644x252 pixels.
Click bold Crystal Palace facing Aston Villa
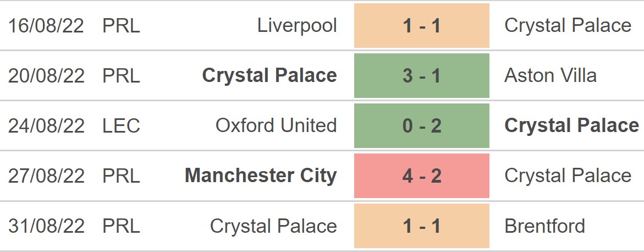pos(269,75)
